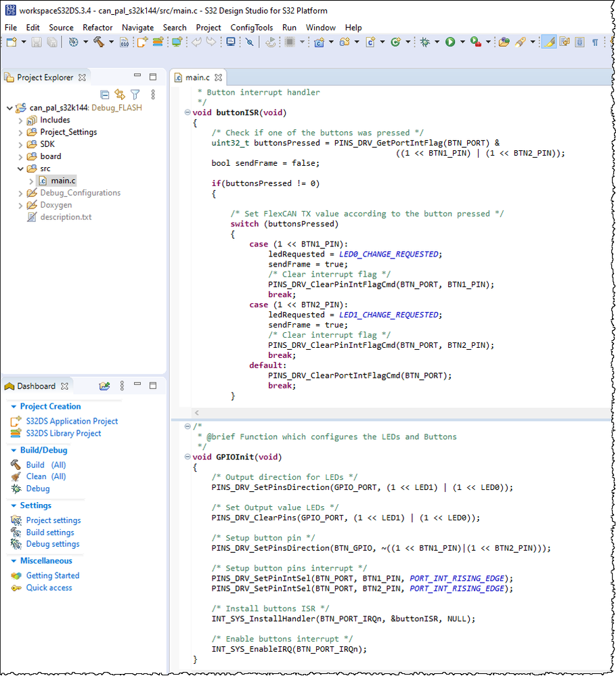Click the open folder with globe toolbar icon

504,42
